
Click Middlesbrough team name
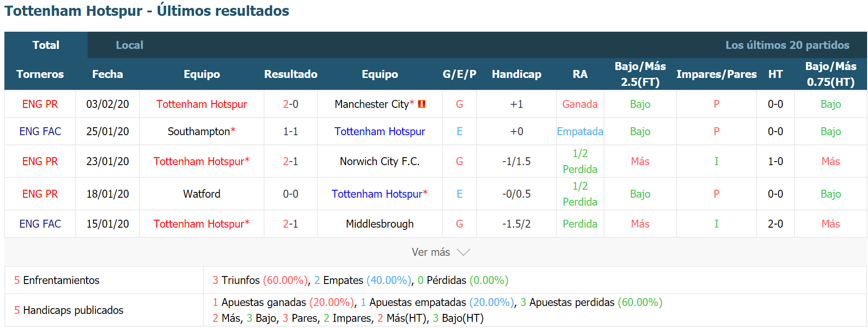pyautogui.click(x=379, y=224)
